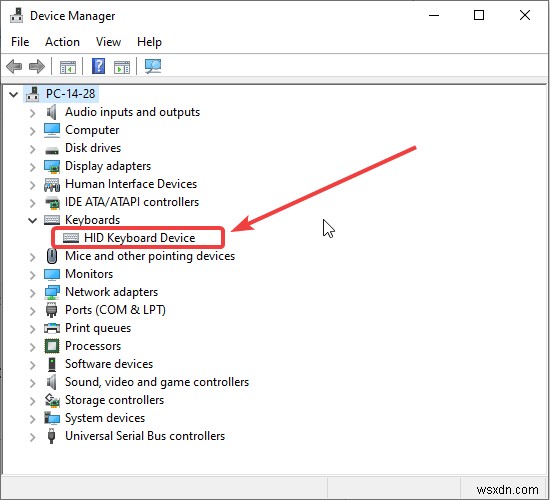Click the IDE ATA/ATAPI controllers icon
The width and height of the screenshot is (550, 500).
click(52, 202)
